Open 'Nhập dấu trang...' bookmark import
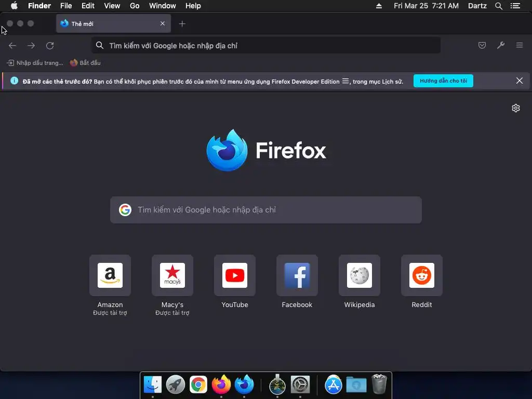Viewport: 532px width, 399px height. point(35,63)
